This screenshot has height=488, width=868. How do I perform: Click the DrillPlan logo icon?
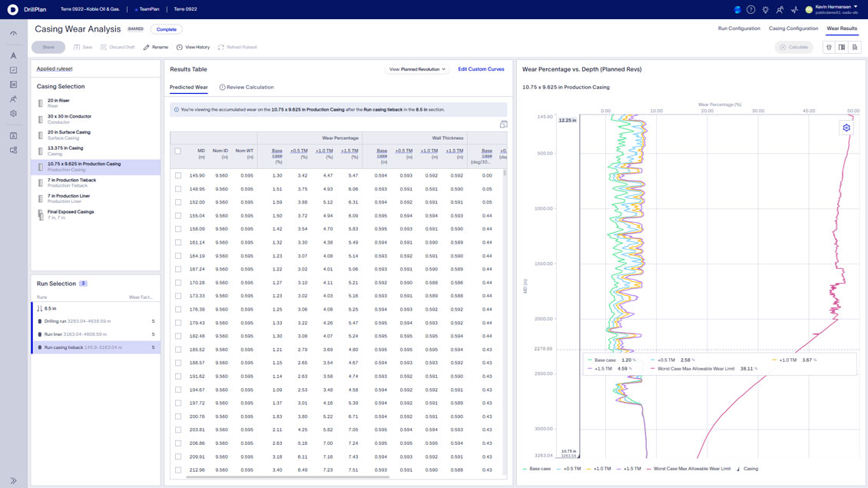pyautogui.click(x=12, y=9)
